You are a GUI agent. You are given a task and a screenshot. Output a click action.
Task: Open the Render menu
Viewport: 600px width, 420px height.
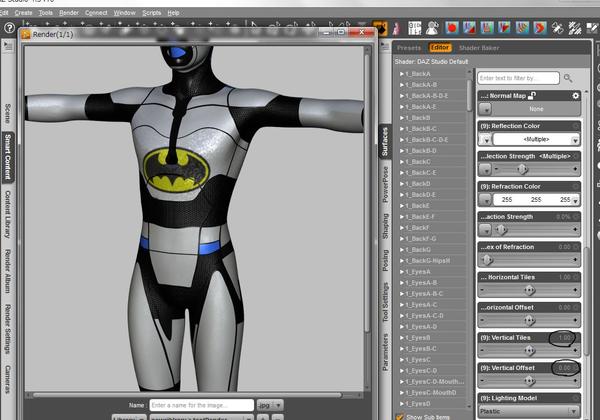coord(69,13)
